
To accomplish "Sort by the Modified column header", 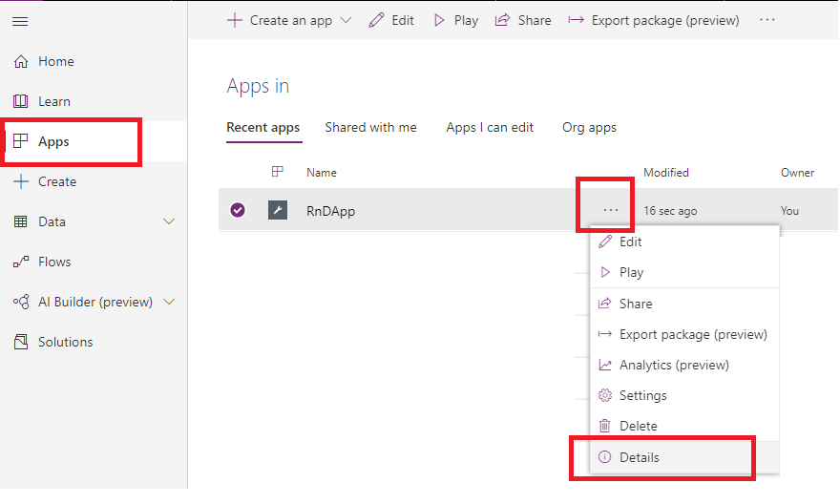I will 665,173.
